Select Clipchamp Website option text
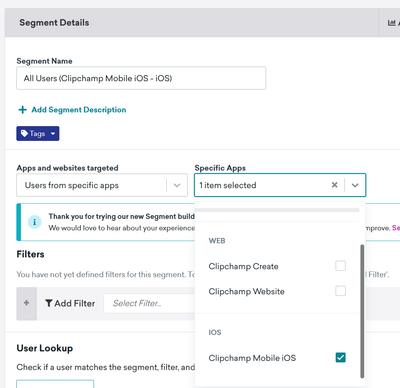This screenshot has width=400, height=388. [246, 291]
